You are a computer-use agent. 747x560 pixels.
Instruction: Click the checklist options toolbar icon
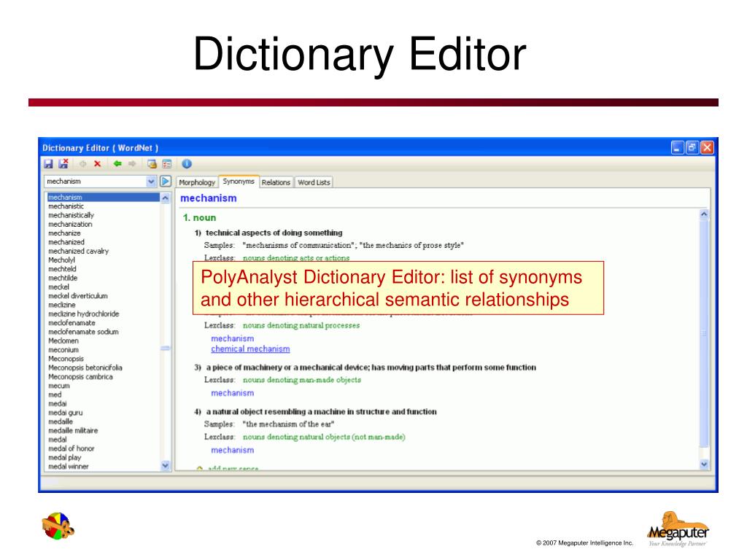pyautogui.click(x=167, y=164)
